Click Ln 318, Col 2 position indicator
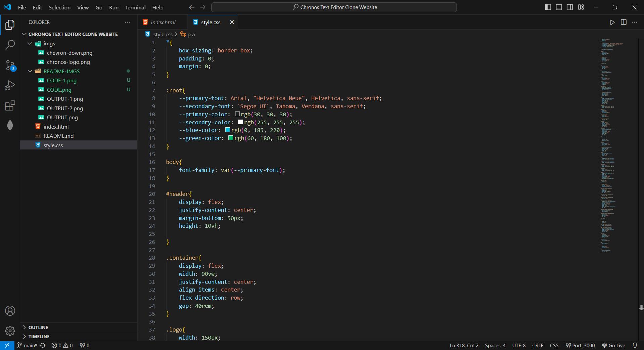The height and width of the screenshot is (350, 644). click(x=464, y=345)
